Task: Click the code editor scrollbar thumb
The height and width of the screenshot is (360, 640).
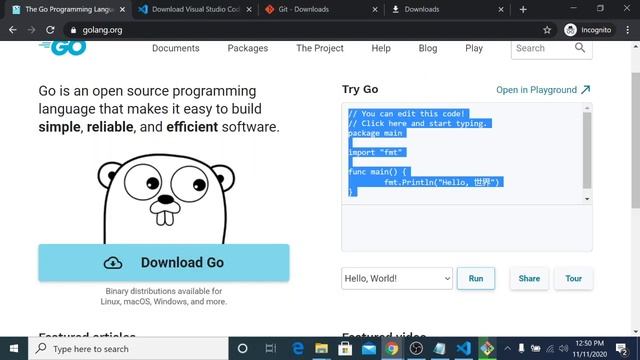Action: 587,150
